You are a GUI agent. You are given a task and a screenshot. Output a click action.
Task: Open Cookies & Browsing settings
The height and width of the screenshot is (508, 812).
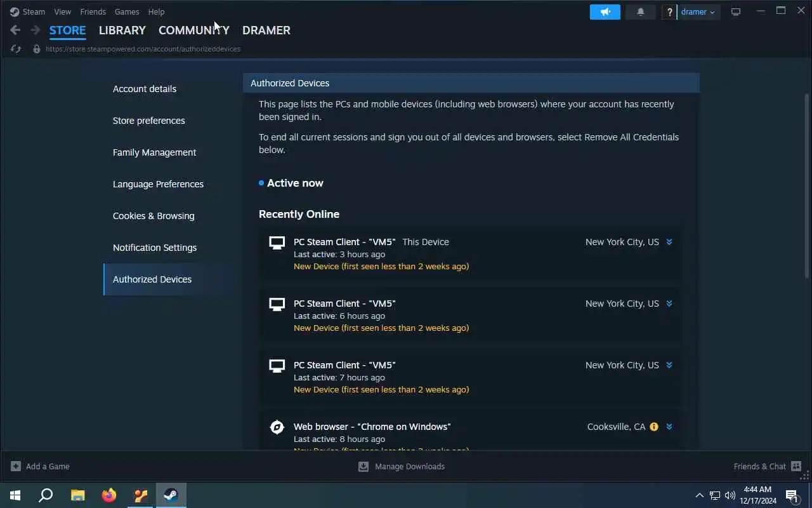point(154,216)
